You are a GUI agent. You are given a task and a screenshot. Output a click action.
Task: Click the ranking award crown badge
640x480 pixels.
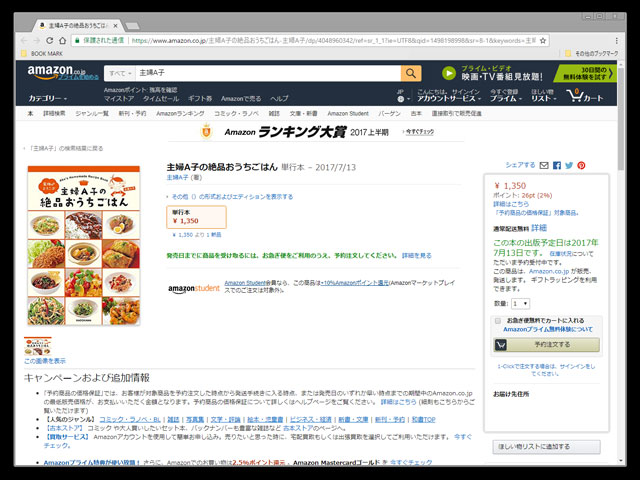[206, 131]
